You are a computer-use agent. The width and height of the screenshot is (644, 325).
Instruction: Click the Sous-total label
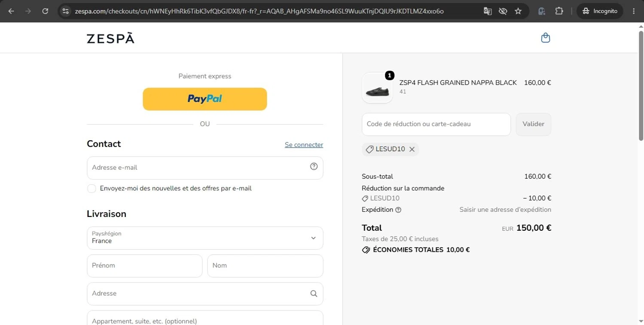pos(377,177)
